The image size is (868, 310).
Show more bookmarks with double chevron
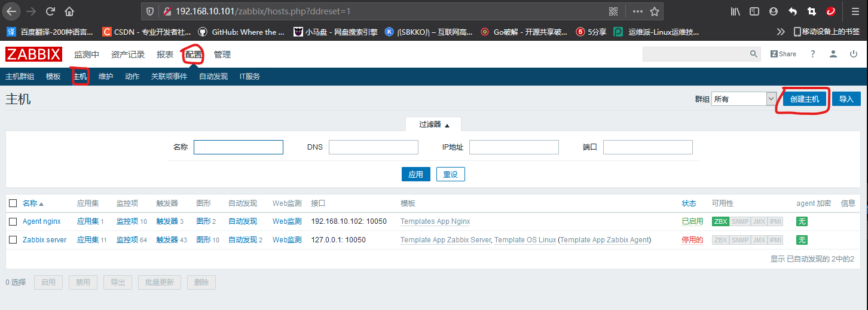tap(781, 32)
